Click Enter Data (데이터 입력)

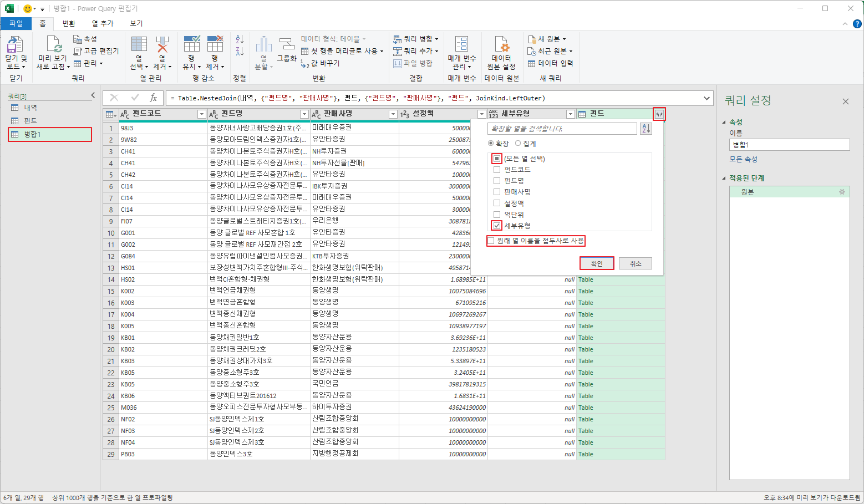550,63
